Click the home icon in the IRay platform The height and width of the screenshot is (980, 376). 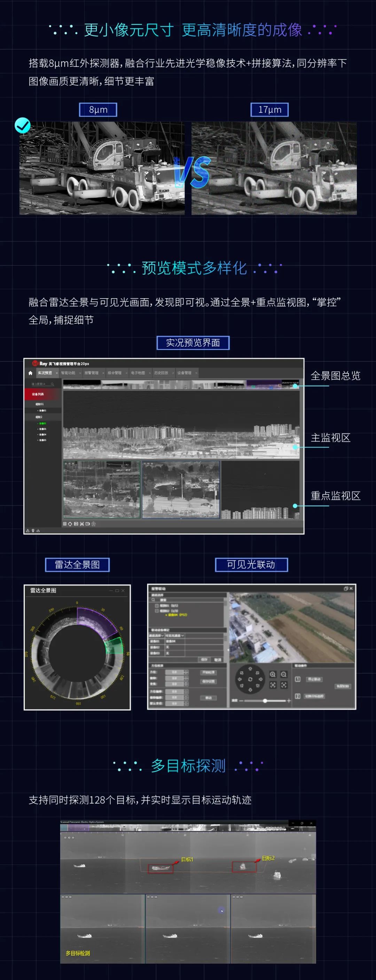(31, 373)
